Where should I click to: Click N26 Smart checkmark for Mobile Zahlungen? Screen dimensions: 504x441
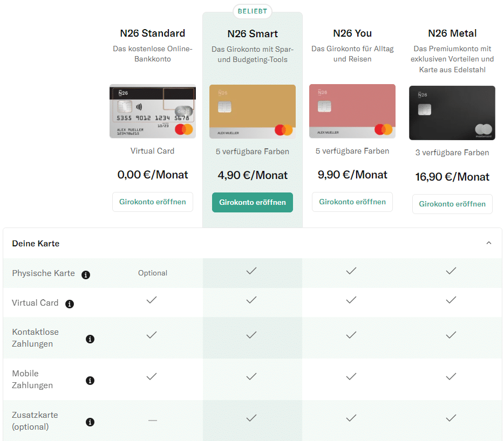click(251, 376)
